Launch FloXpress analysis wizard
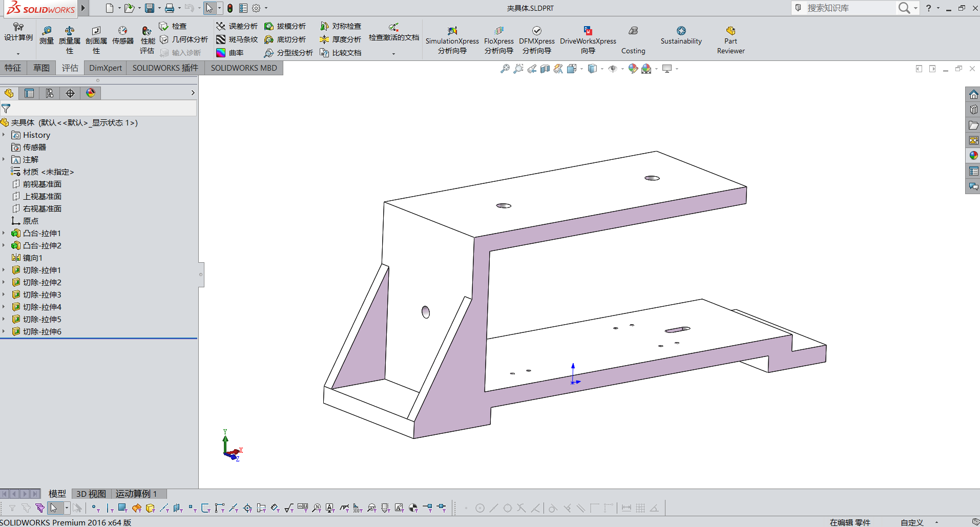 499,40
